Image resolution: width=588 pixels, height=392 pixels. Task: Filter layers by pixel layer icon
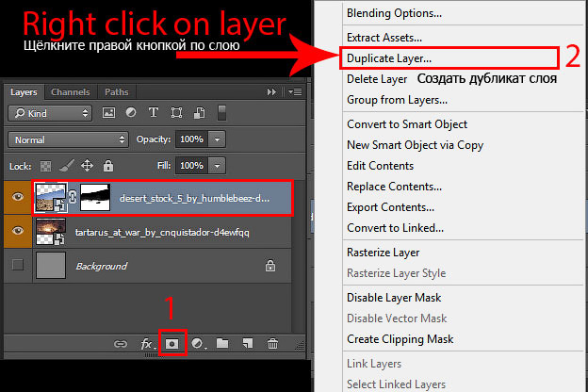click(x=108, y=112)
